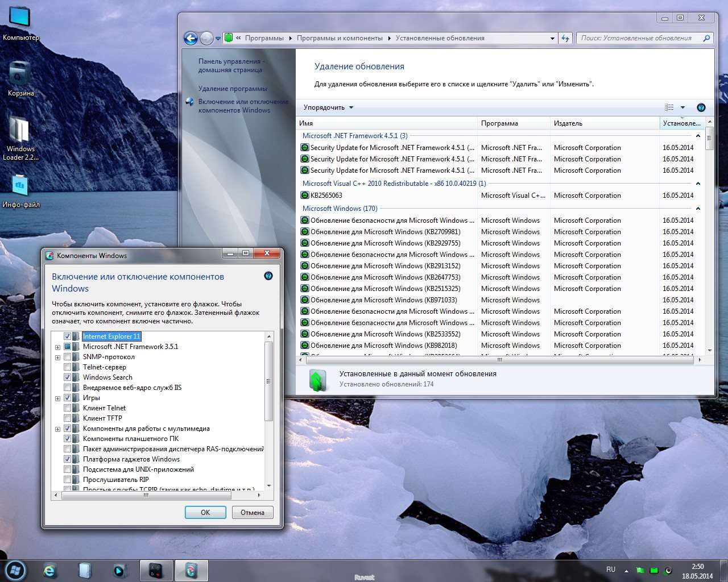This screenshot has height=582, width=728.
Task: Open help in the updates window
Action: click(x=701, y=107)
